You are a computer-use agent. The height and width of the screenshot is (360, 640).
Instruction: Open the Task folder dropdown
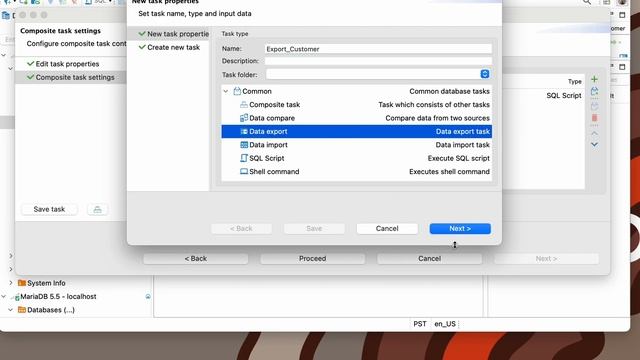[x=484, y=74]
